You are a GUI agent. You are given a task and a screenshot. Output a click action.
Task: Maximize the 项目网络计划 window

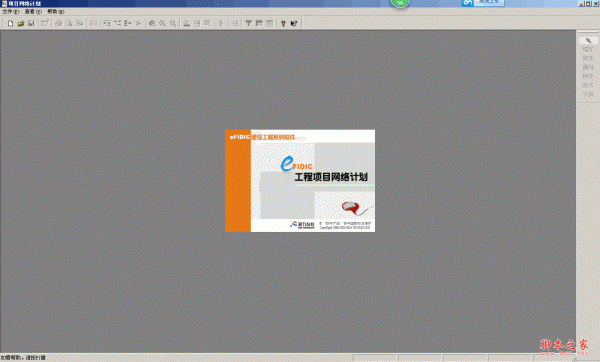click(589, 3)
